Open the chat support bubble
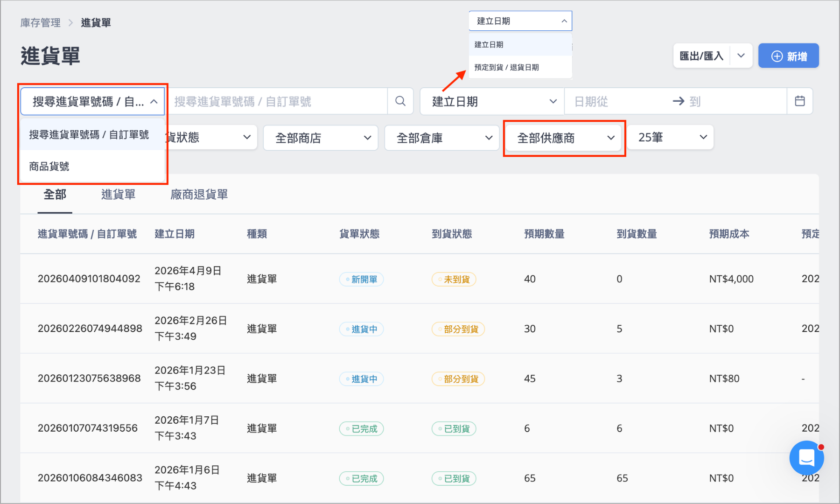 [806, 458]
